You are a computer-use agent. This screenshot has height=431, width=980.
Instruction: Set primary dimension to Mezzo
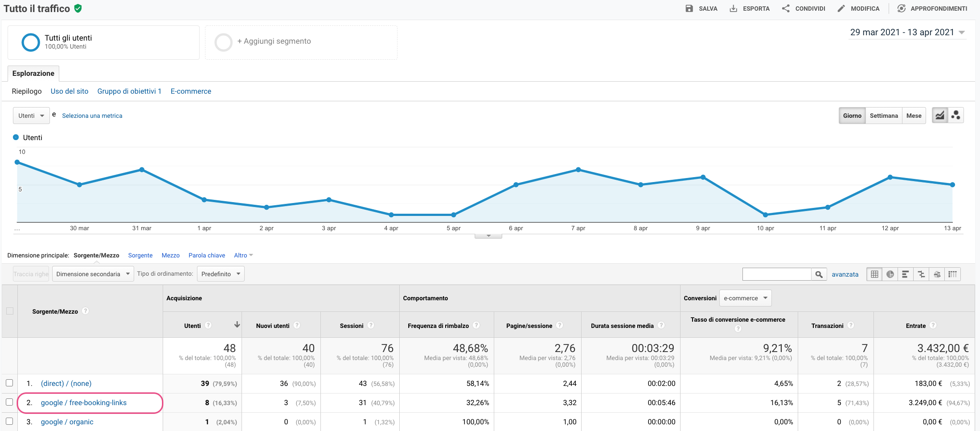click(171, 255)
